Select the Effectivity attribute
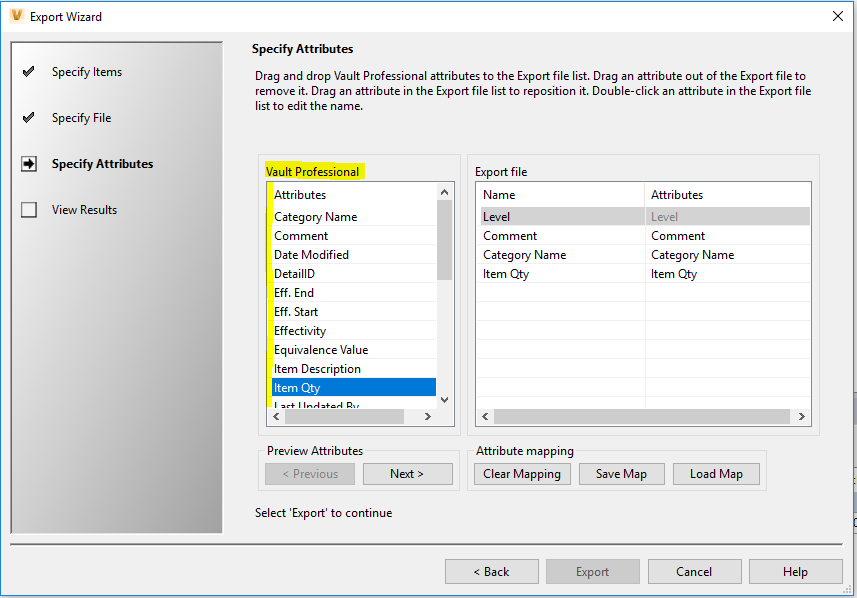 (301, 330)
